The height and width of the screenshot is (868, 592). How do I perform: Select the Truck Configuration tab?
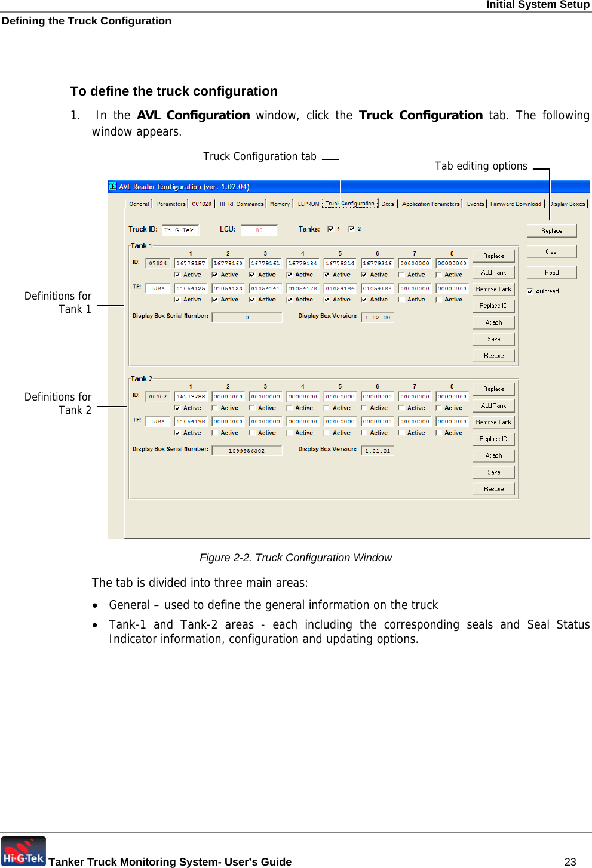point(350,203)
